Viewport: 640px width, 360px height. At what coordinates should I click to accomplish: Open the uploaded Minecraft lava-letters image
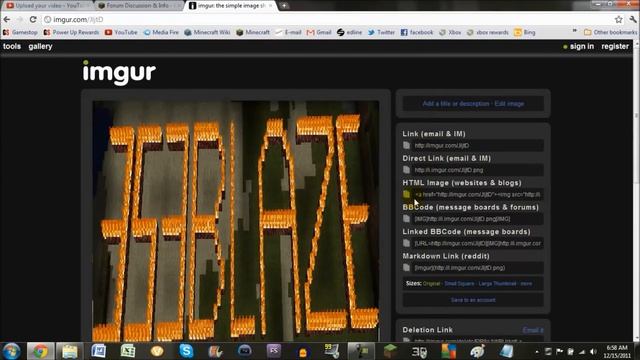tap(236, 220)
